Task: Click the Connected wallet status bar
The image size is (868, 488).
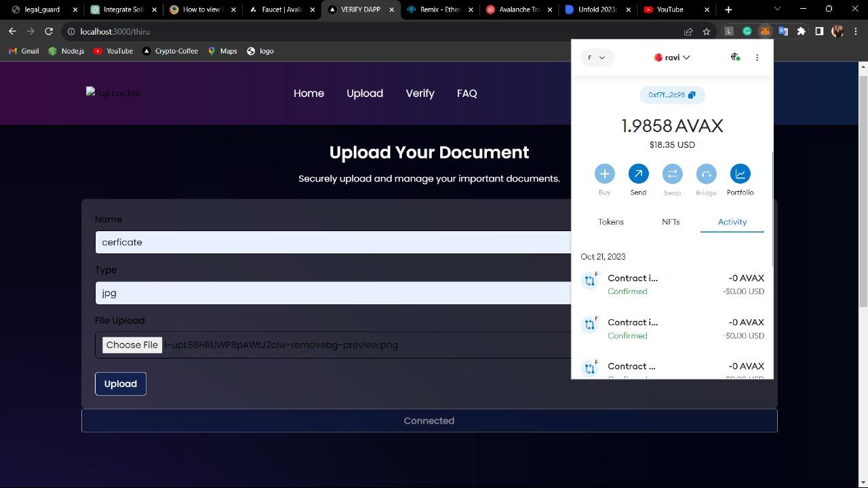Action: click(429, 421)
